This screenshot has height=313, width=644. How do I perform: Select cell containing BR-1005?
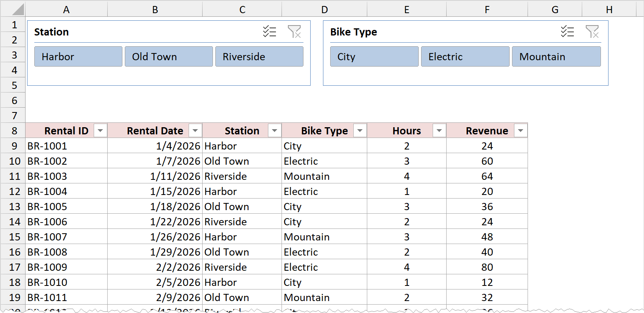(66, 207)
